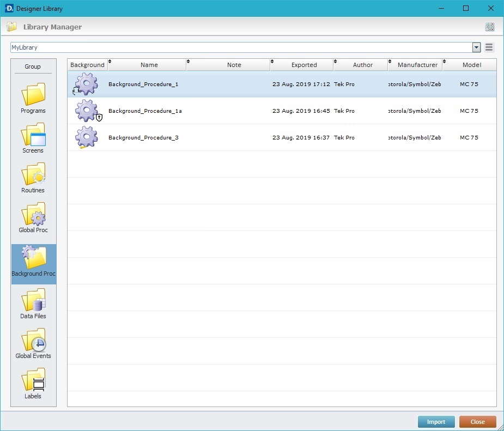The height and width of the screenshot is (431, 504).
Task: Click the Background_Procedure_1 gear thumbnail
Action: [86, 84]
